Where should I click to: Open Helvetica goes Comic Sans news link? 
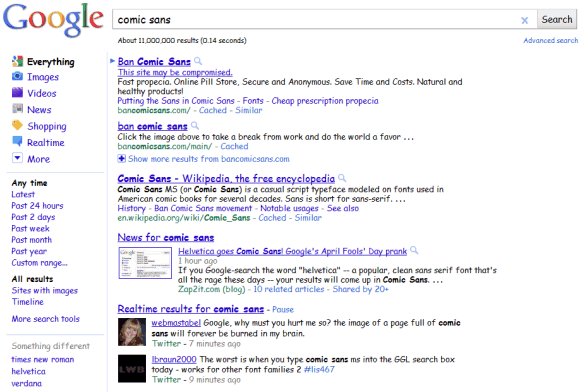pyautogui.click(x=293, y=251)
